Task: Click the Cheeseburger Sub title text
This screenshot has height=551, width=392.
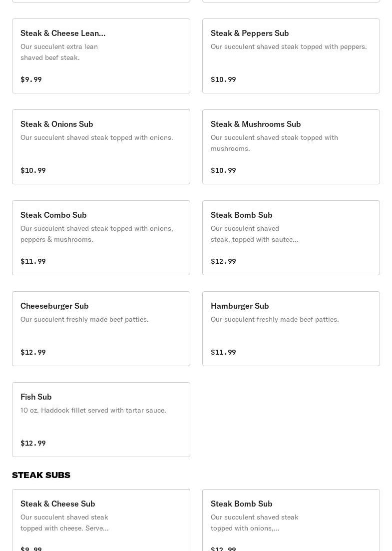Action: [x=54, y=306]
